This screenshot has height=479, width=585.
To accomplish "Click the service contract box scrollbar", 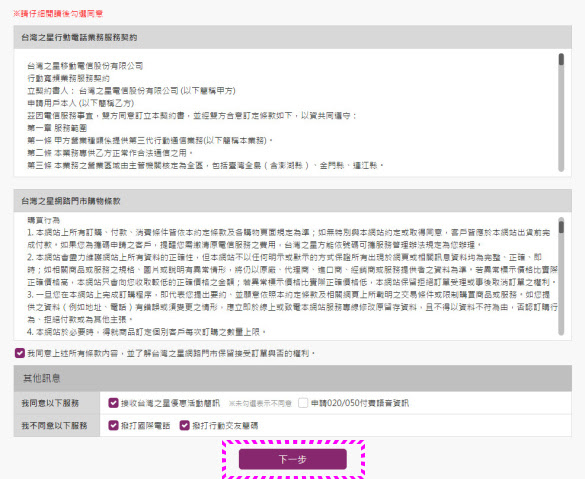I will click(x=561, y=112).
